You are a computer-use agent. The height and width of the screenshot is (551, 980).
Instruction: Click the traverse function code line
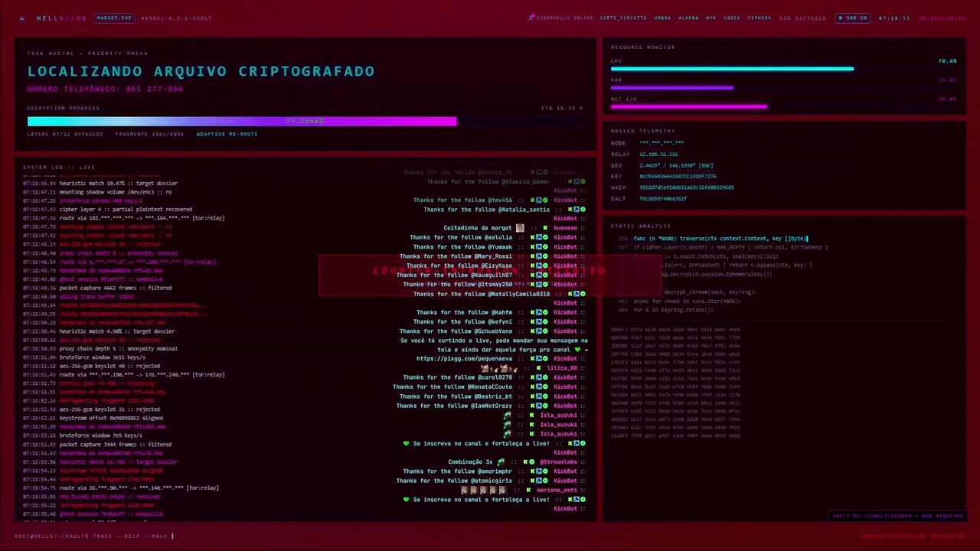(720, 239)
